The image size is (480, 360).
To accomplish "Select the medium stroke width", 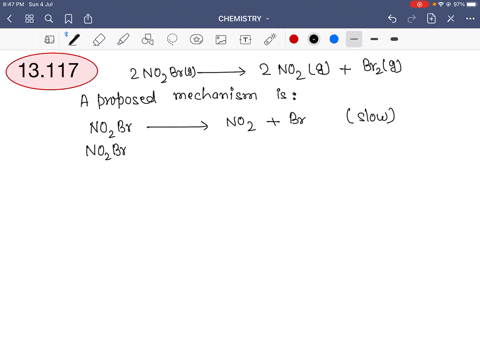I will pos(374,39).
